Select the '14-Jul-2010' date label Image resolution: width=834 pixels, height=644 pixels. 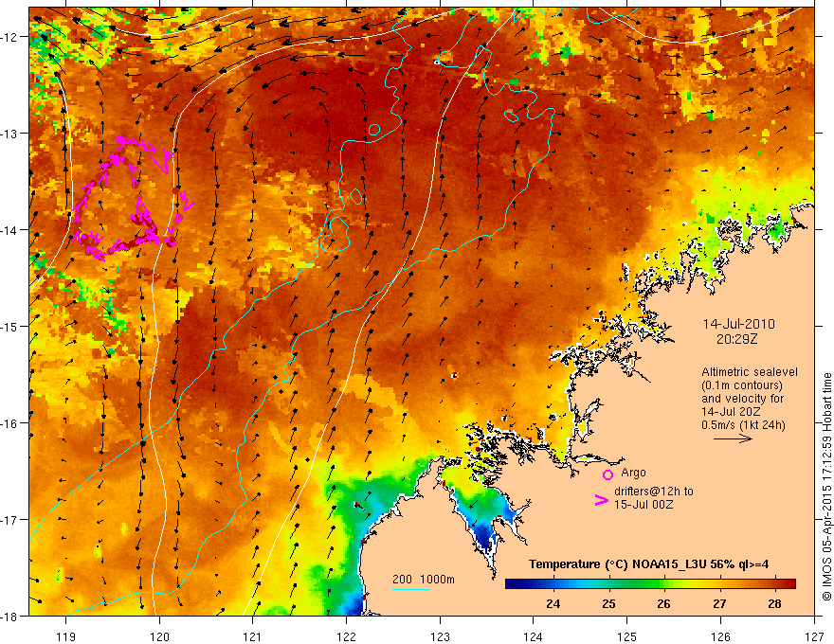(x=739, y=324)
